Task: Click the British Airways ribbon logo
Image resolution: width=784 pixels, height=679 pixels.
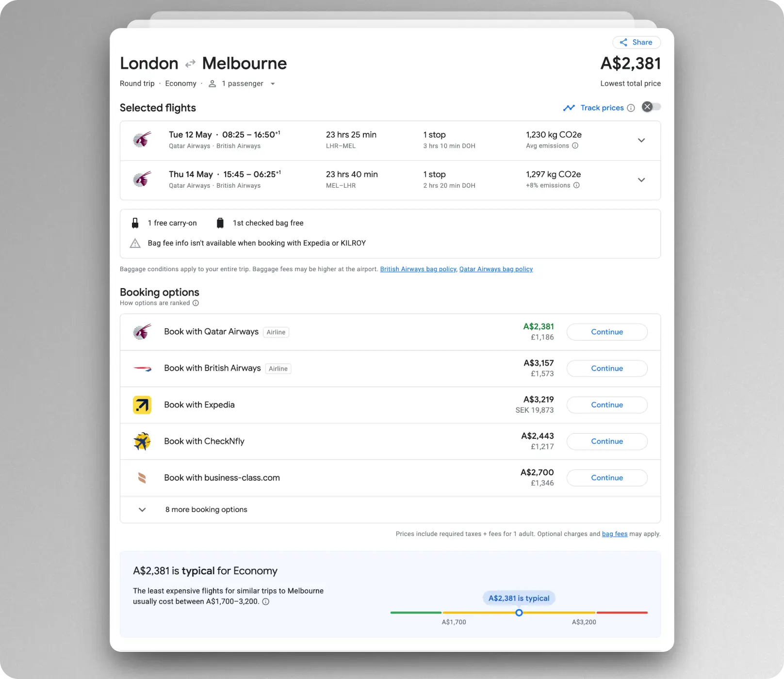Action: pyautogui.click(x=142, y=369)
